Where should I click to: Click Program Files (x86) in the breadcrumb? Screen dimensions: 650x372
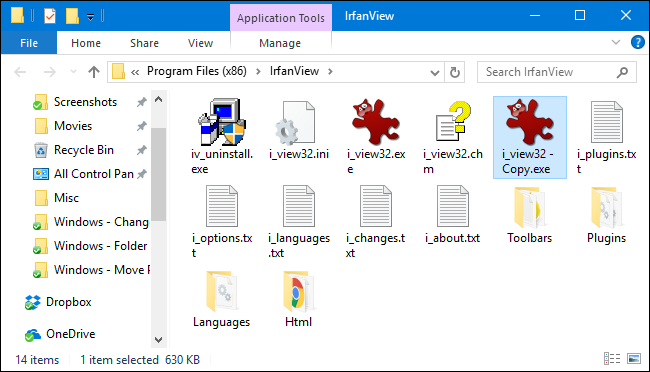(x=196, y=71)
